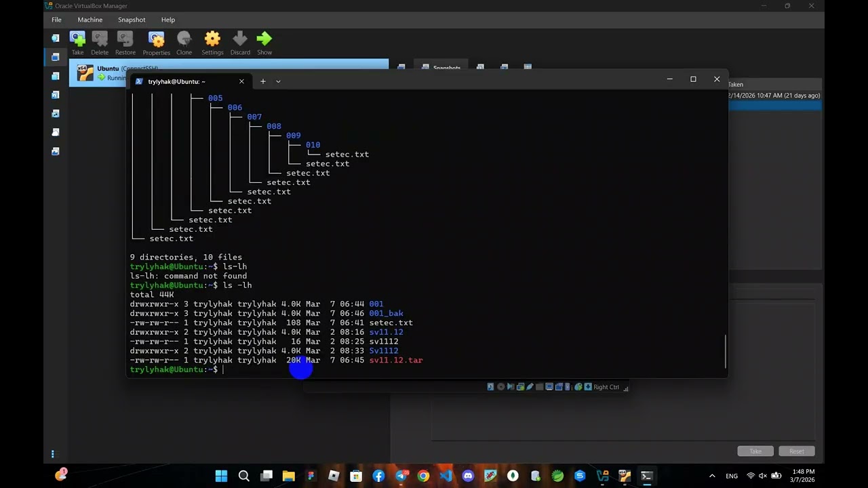The height and width of the screenshot is (488, 868).
Task: Close the trylyhak@Ubuntu terminal tab
Action: point(241,81)
